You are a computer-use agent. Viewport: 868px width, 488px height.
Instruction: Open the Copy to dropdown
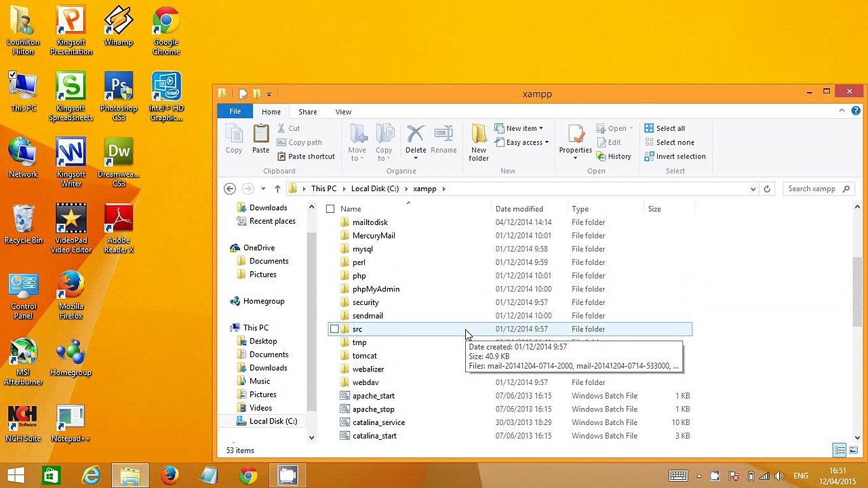tap(384, 144)
